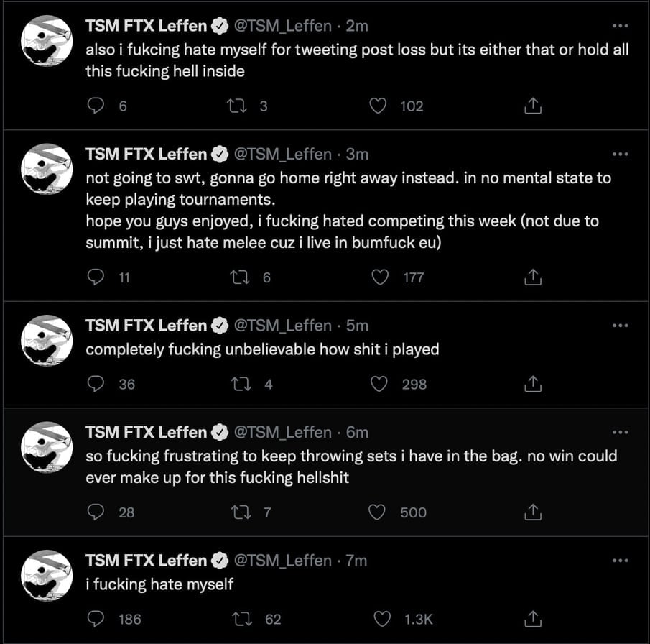The height and width of the screenshot is (644, 650).
Task: Like the "so fucking frustrating" tweet
Action: 379,512
